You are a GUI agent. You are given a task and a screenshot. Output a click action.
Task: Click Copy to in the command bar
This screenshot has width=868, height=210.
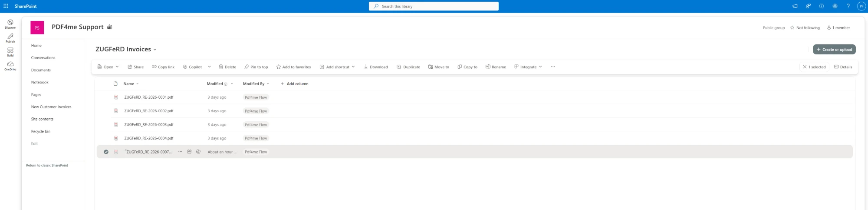(x=467, y=67)
